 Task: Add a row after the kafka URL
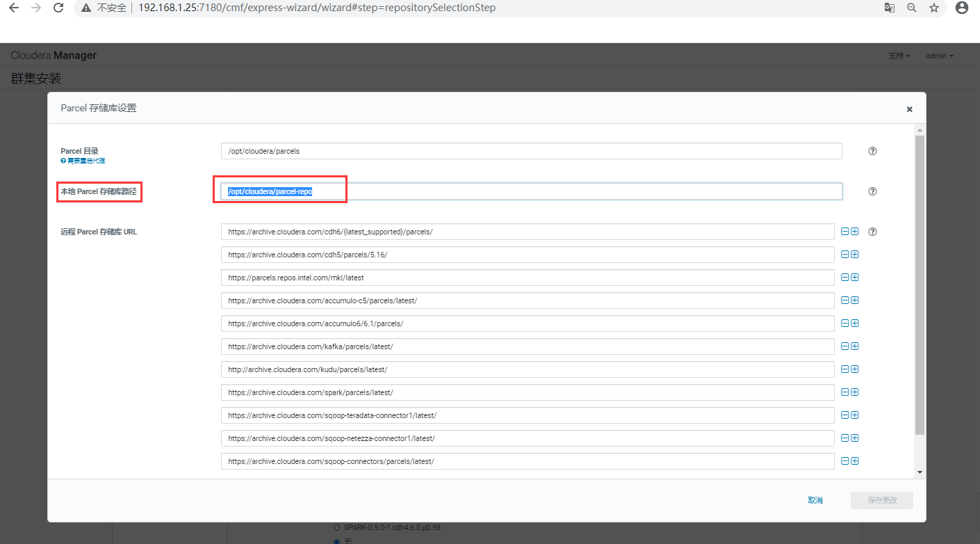(x=855, y=346)
